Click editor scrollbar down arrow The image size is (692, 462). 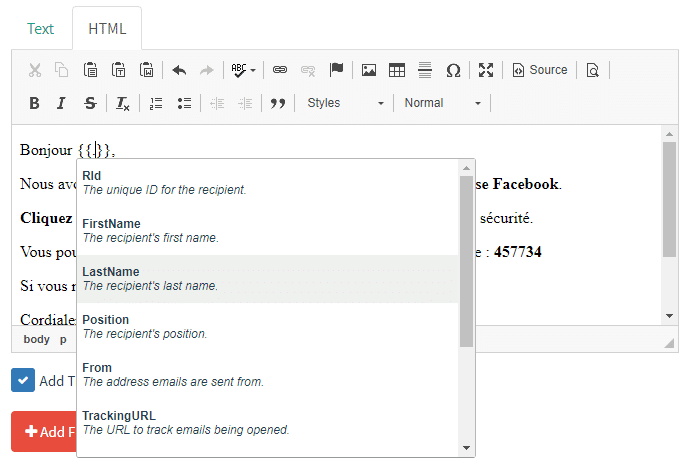[x=669, y=316]
